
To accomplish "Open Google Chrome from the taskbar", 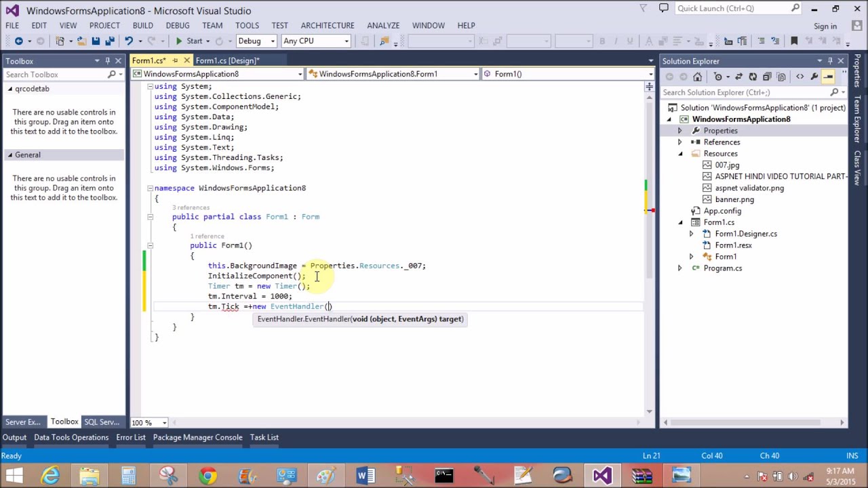I will [x=208, y=476].
